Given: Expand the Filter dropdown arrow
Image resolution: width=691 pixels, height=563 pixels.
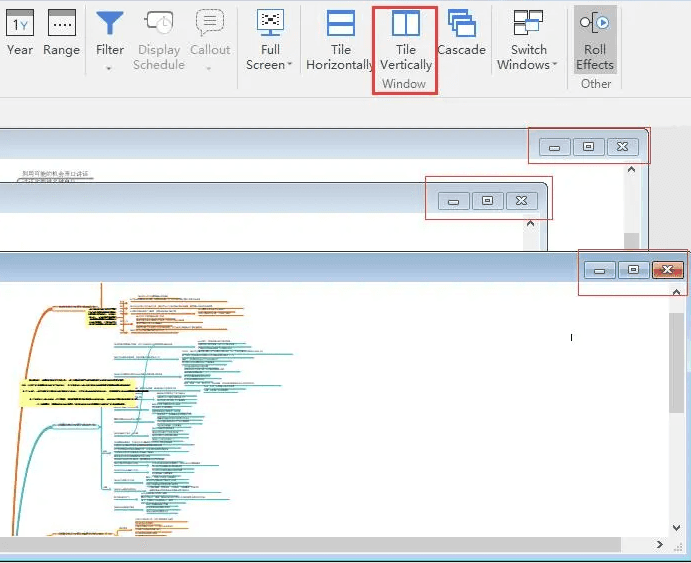Looking at the screenshot, I should pos(110,68).
